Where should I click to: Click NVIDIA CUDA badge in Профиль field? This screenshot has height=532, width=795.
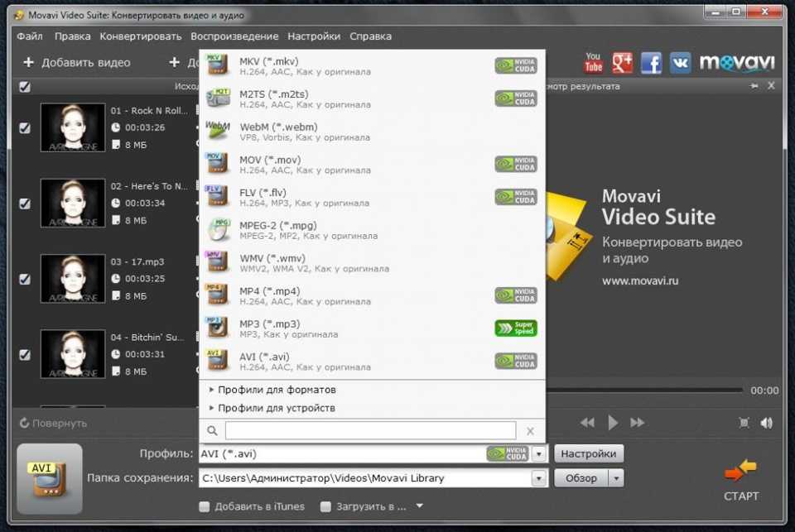tap(508, 453)
